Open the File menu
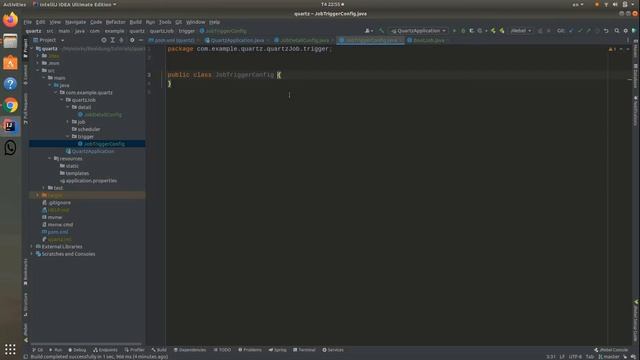 28,22
